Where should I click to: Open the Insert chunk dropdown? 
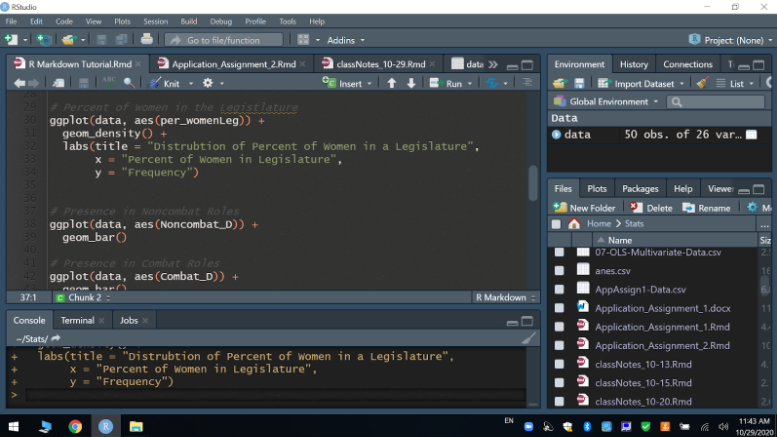347,83
